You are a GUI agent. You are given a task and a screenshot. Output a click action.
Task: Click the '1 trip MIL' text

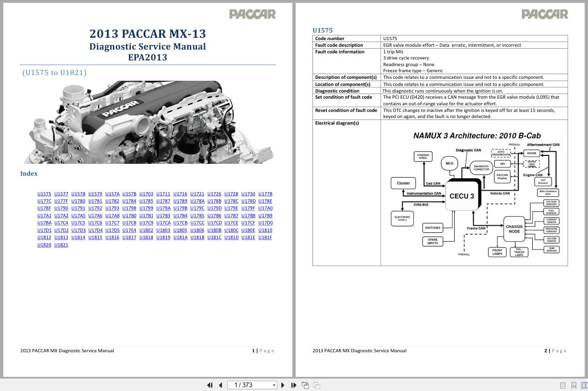[x=393, y=51]
